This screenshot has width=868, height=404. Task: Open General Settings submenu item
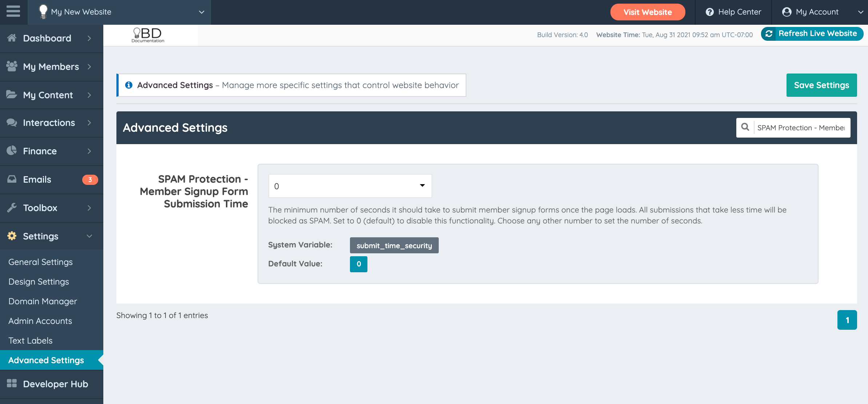[x=40, y=262]
